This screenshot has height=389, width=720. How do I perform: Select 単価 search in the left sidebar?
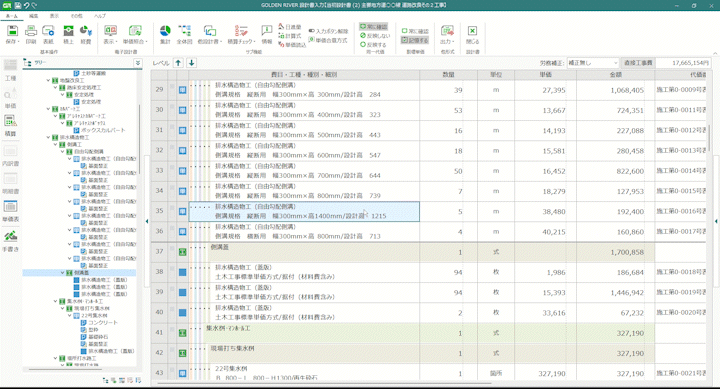(11, 98)
